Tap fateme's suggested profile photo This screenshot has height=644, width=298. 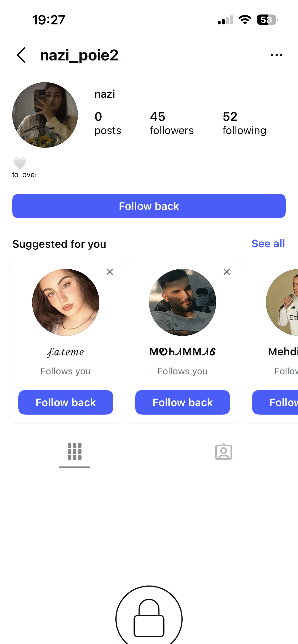(66, 302)
